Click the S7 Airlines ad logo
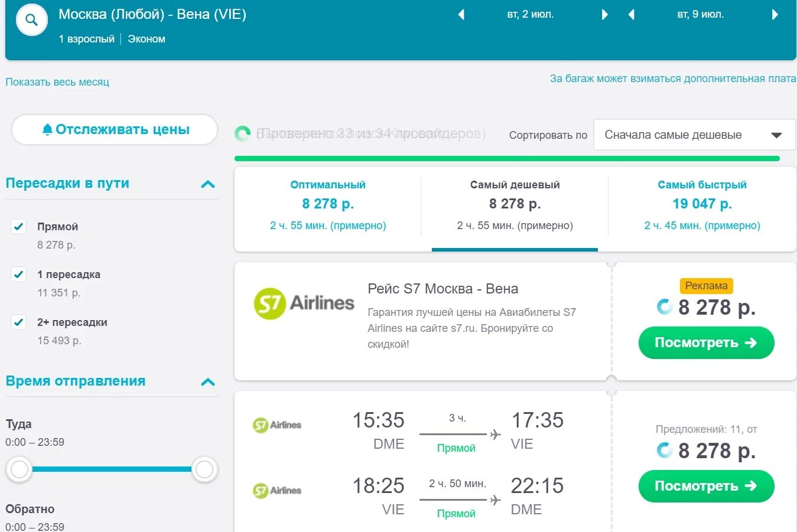Image resolution: width=797 pixels, height=532 pixels. 304,303
